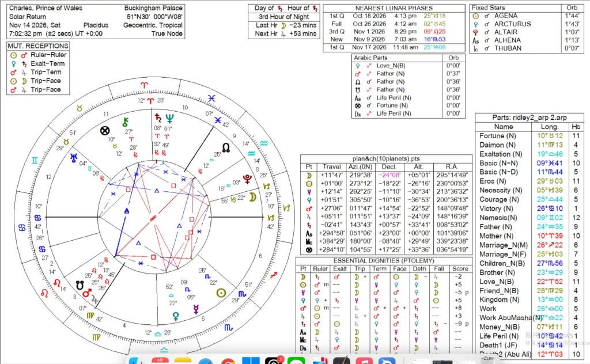Click the Score column header
Screen dimensions: 590x364
460,268
